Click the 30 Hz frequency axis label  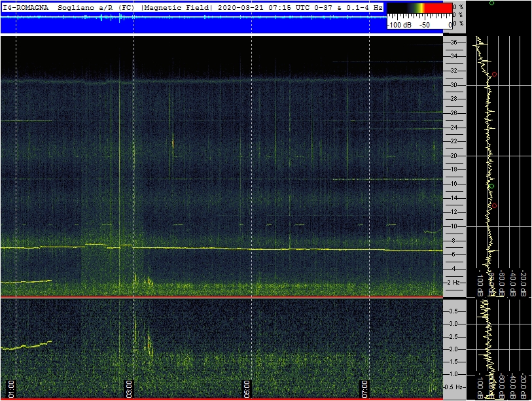(x=453, y=85)
